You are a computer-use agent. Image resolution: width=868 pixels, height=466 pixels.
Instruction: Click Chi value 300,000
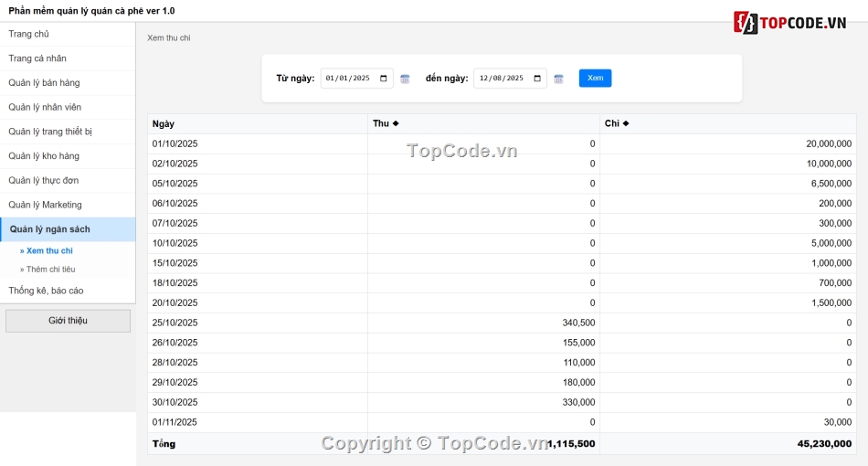click(x=835, y=224)
